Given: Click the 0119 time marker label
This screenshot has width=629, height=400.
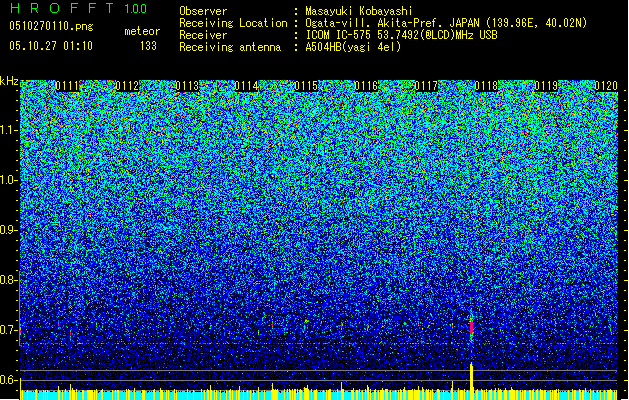Looking at the screenshot, I should (546, 86).
